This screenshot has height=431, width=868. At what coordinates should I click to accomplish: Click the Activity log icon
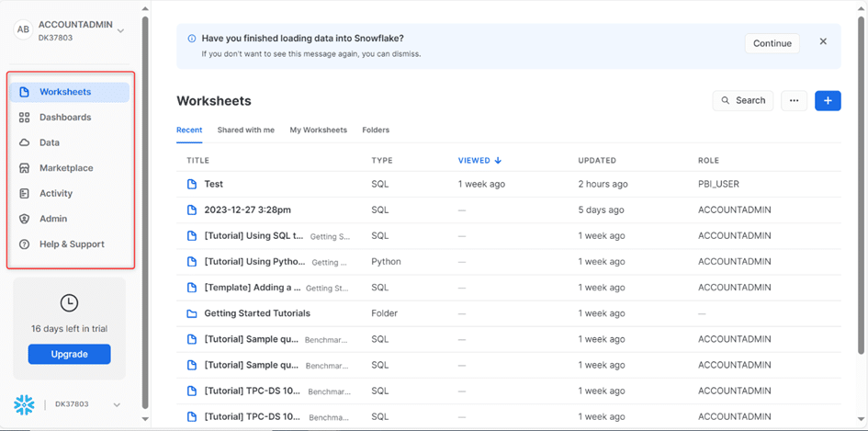click(x=24, y=193)
